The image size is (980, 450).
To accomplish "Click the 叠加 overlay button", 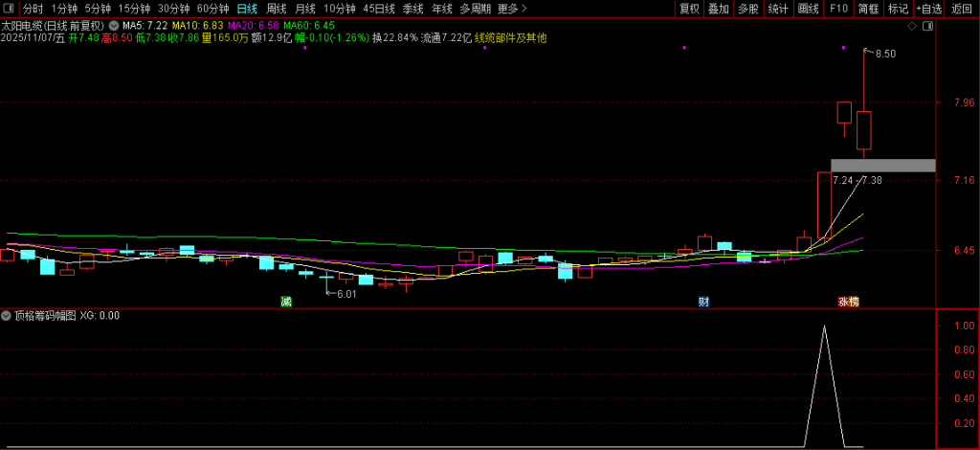I will pyautogui.click(x=719, y=9).
